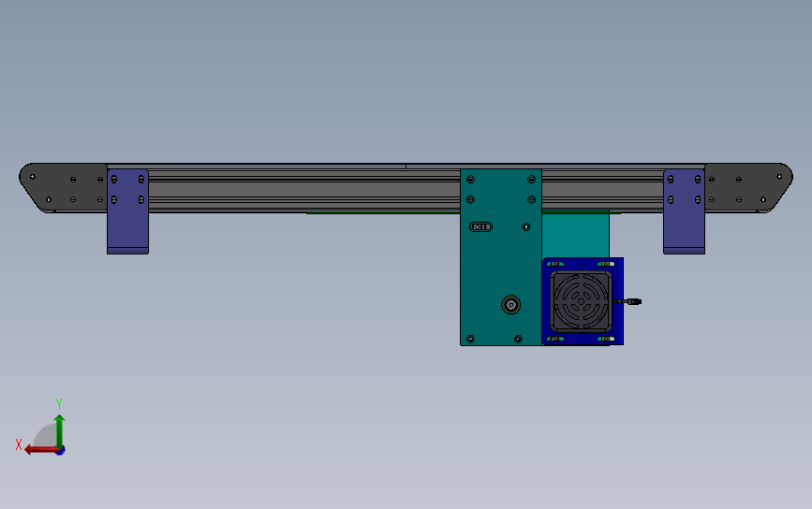Click the green Y axis arrow
Screen dimensions: 812x509
coord(60,431)
